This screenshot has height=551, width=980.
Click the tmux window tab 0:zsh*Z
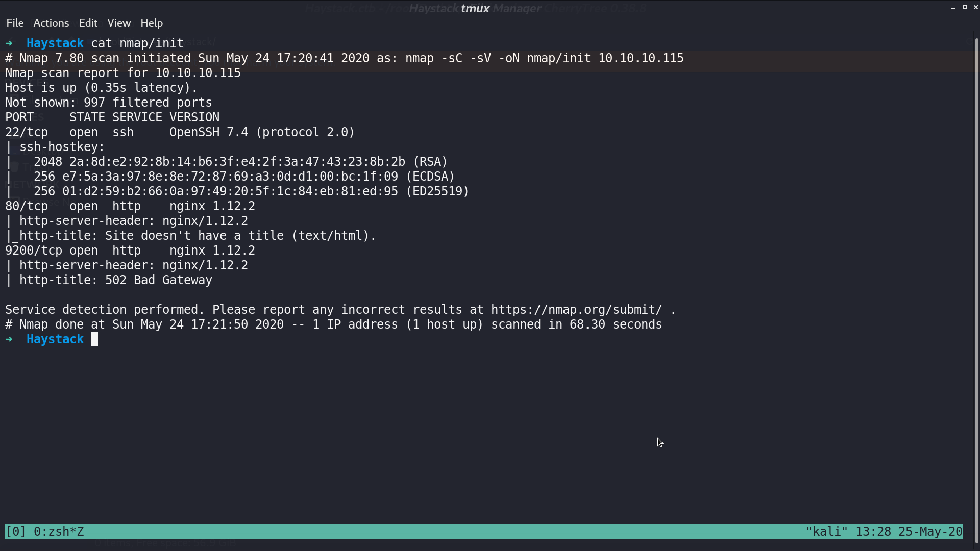(59, 532)
